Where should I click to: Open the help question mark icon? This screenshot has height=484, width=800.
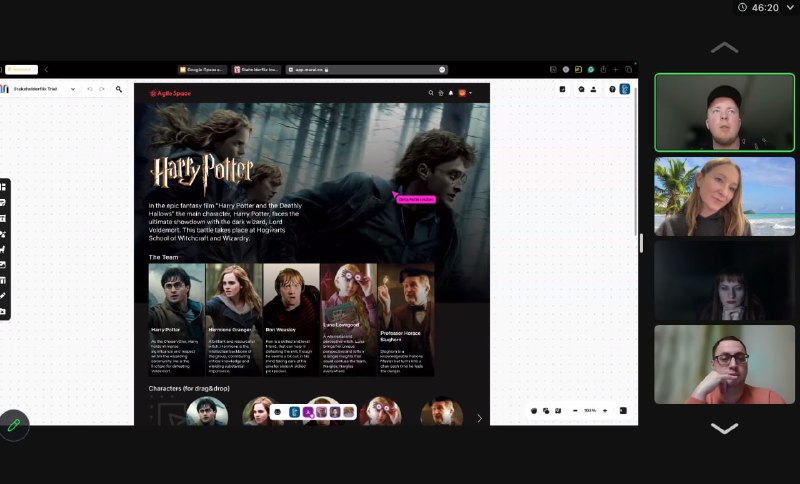point(612,89)
